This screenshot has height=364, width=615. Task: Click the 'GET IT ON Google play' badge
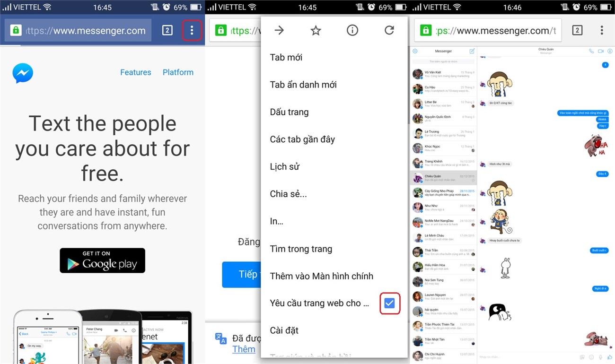[102, 260]
